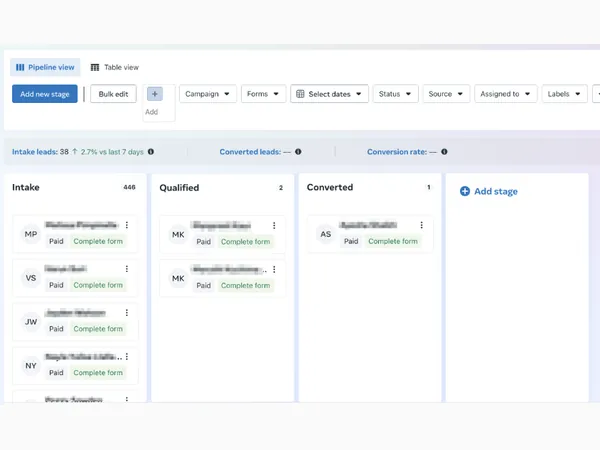Image resolution: width=600 pixels, height=450 pixels.
Task: Click Complete form tag on NY card
Action: tap(98, 373)
